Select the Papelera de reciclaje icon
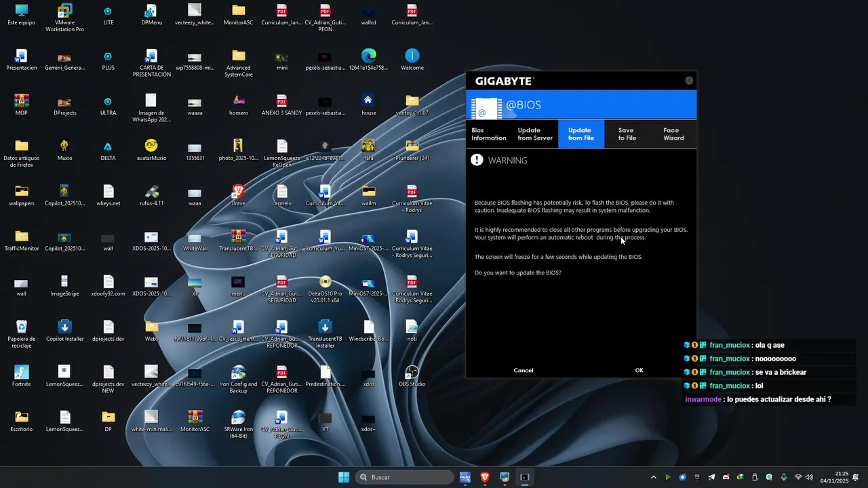 [x=22, y=334]
